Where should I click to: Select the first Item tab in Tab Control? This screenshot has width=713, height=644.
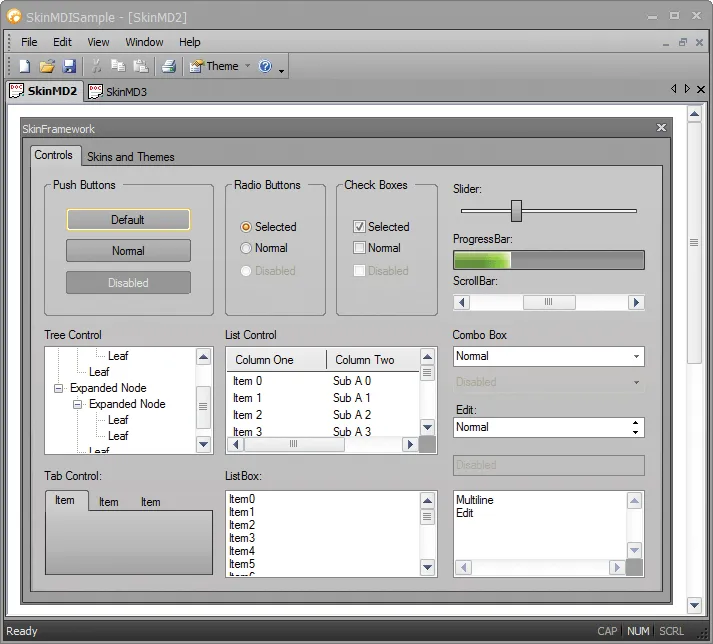[66, 500]
